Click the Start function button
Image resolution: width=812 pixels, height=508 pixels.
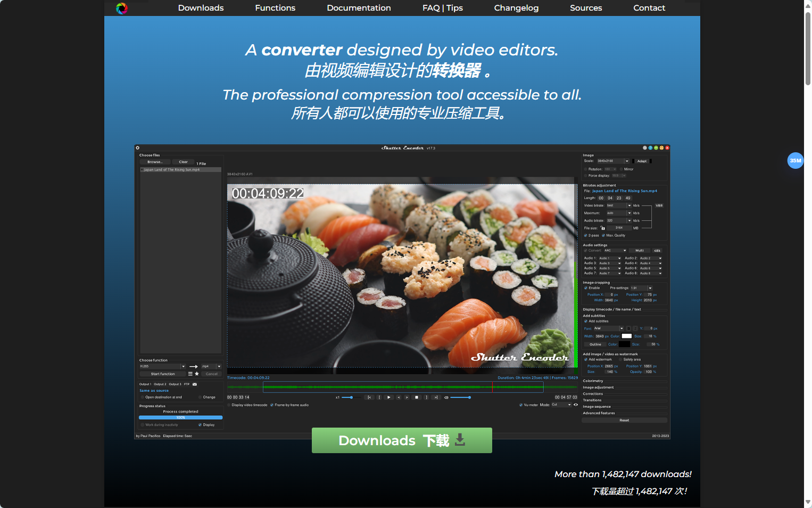(163, 374)
